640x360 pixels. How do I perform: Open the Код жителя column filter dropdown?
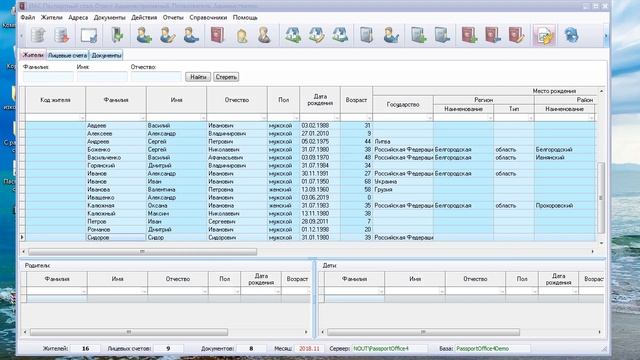82,118
